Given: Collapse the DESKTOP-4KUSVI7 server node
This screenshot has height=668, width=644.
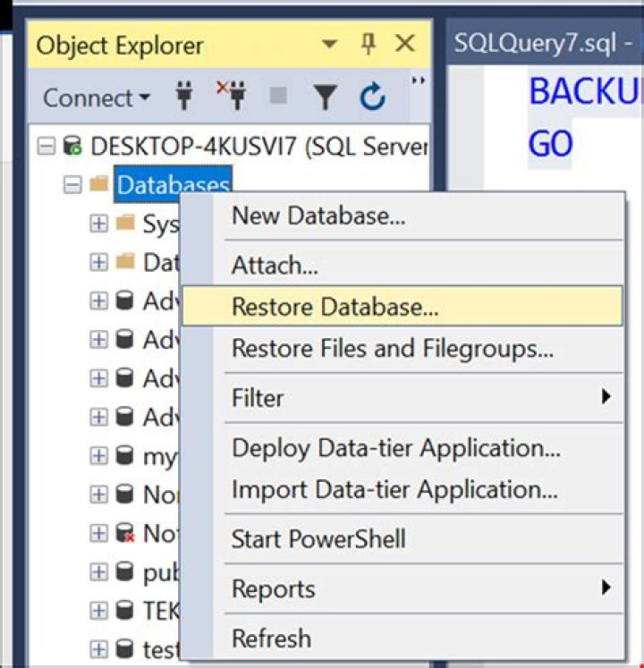Looking at the screenshot, I should 47,146.
